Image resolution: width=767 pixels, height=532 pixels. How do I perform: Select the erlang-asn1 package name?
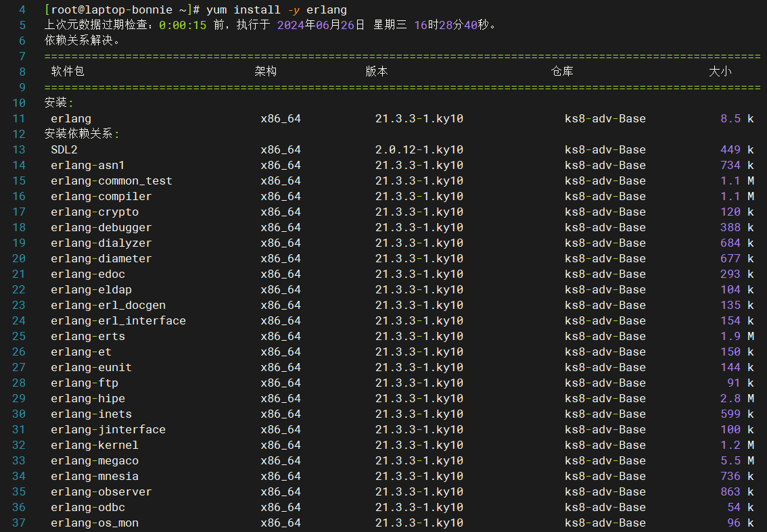87,165
